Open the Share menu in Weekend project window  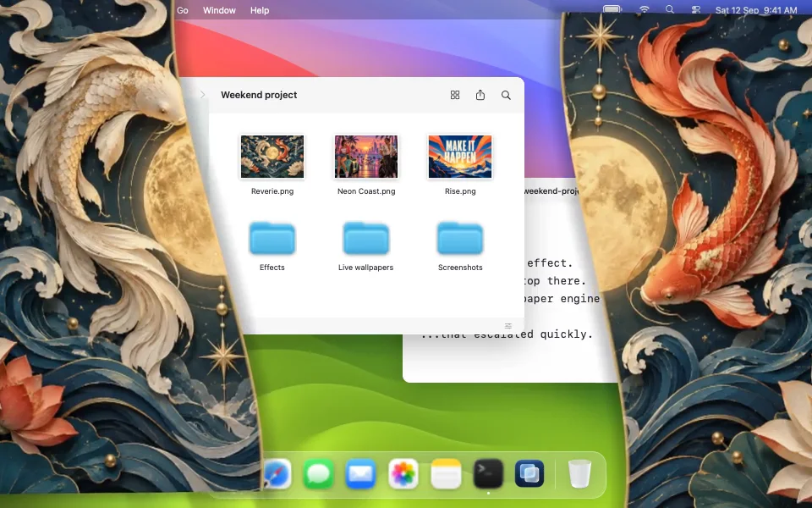(480, 94)
